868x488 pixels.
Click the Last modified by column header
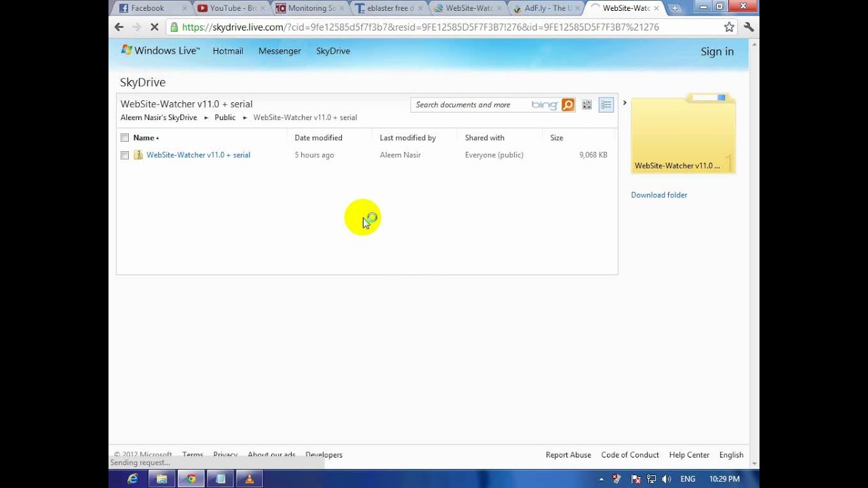408,138
